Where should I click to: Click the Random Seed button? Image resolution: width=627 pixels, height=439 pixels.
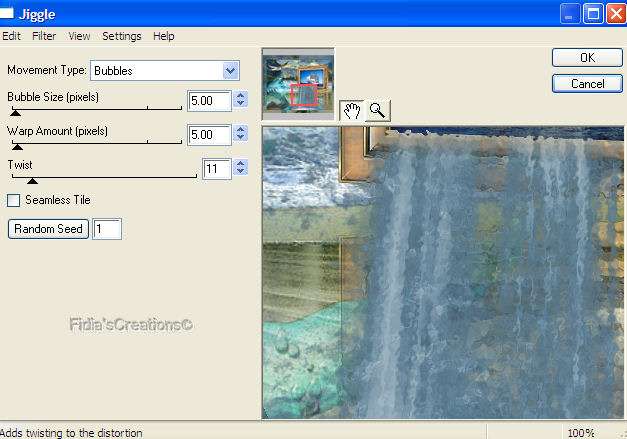48,229
